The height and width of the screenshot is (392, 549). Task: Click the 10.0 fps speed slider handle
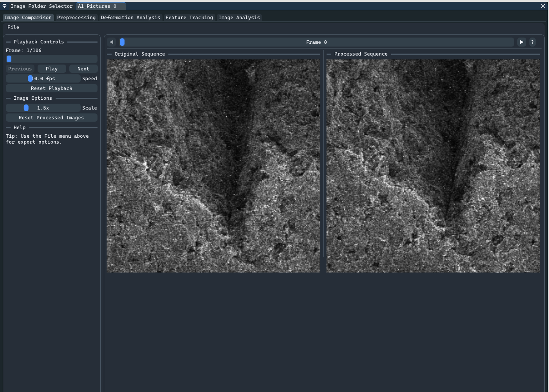[x=31, y=78]
